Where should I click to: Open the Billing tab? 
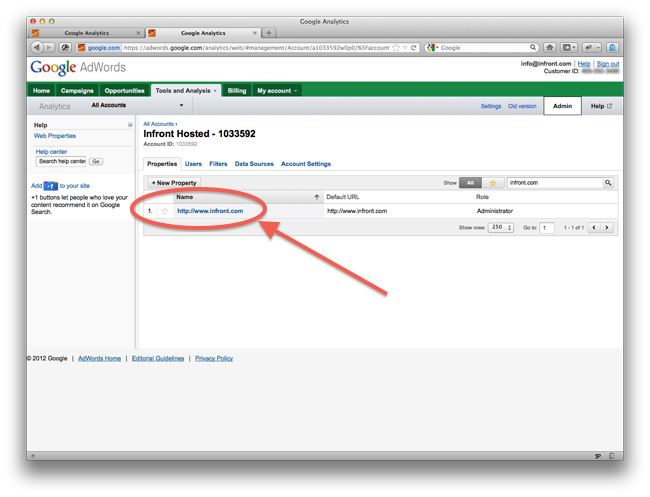237,90
